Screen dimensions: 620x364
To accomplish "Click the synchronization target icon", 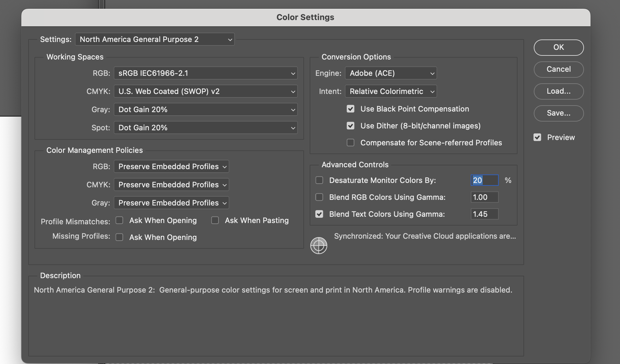I will tap(319, 243).
